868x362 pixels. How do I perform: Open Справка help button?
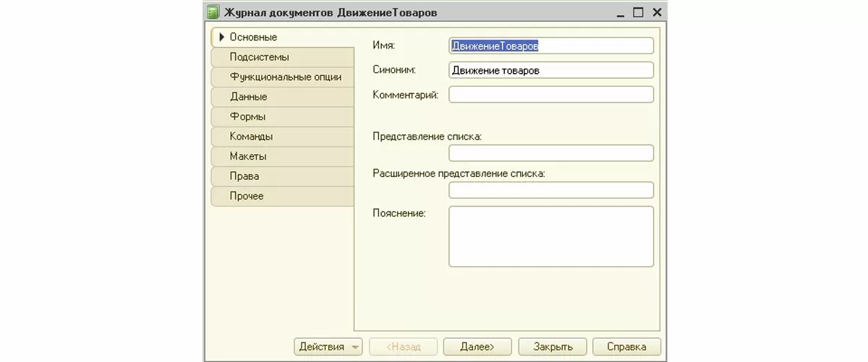coord(626,347)
